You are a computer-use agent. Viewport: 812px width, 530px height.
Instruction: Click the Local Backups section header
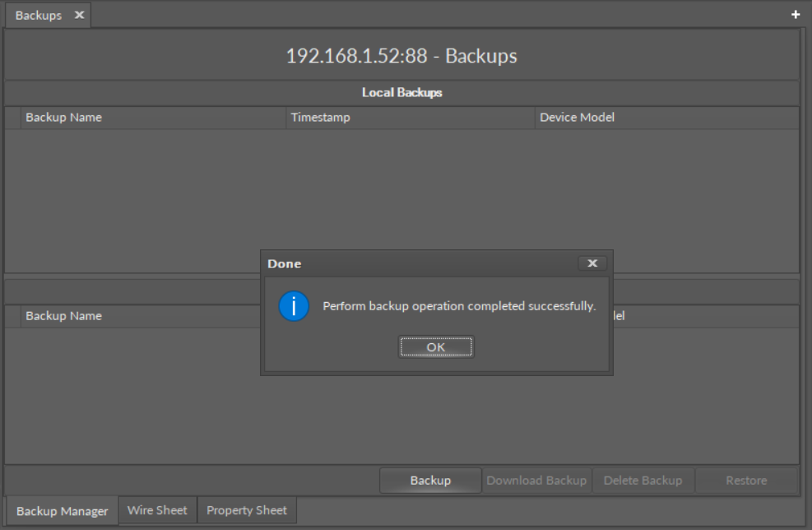tap(401, 93)
